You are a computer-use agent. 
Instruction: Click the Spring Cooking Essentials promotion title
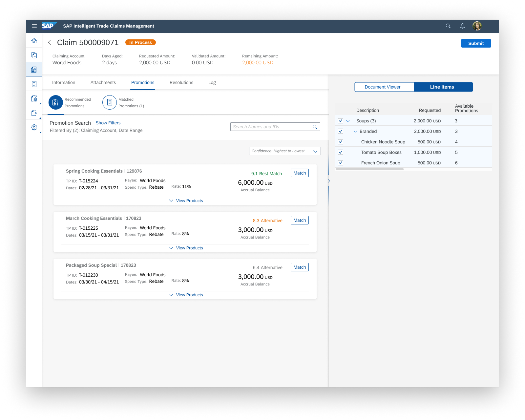click(94, 171)
